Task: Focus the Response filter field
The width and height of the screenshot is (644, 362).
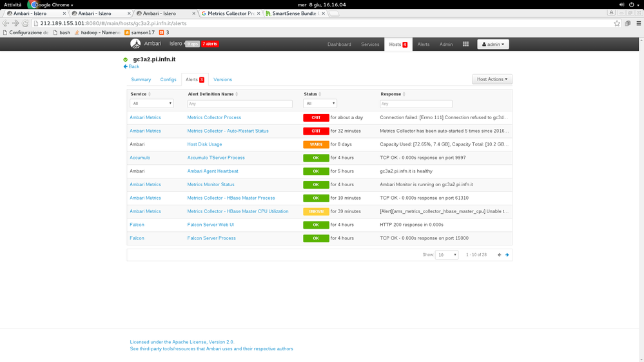Action: coord(416,104)
